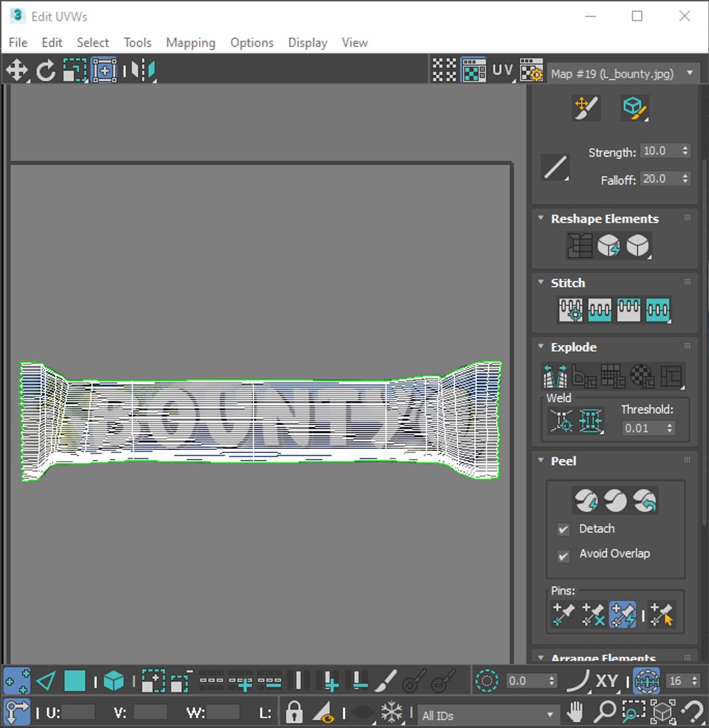Select the Pan view hand tool
Image resolution: width=709 pixels, height=728 pixels.
[576, 711]
